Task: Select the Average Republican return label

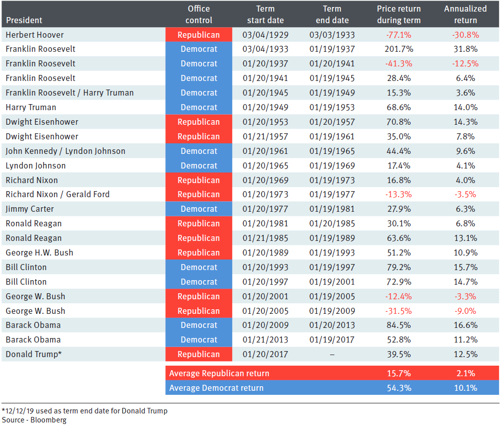Action: (x=219, y=373)
